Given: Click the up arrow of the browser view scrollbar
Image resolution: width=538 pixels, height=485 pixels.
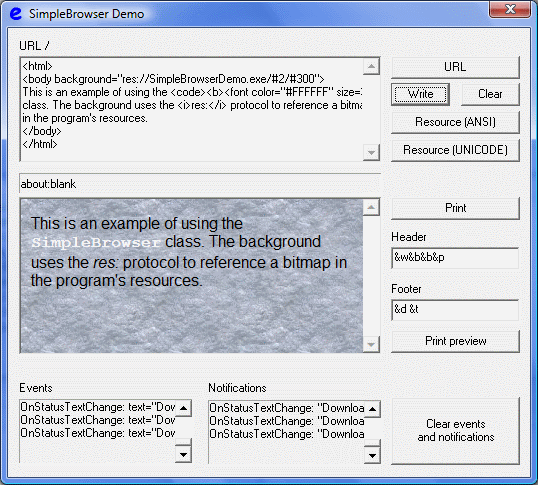Looking at the screenshot, I should pos(371,207).
